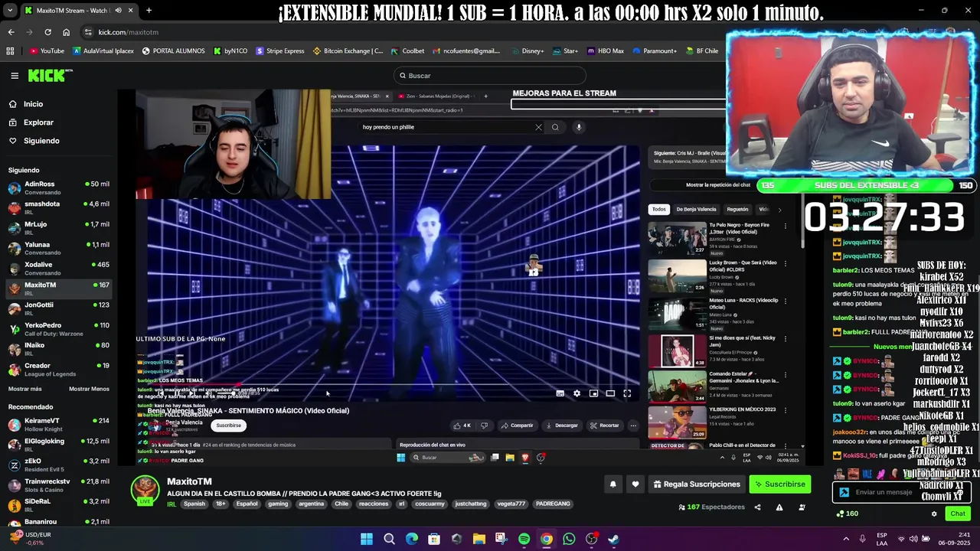Click Regala Suscripciones button
Screen dimensions: 980x551
pos(697,484)
